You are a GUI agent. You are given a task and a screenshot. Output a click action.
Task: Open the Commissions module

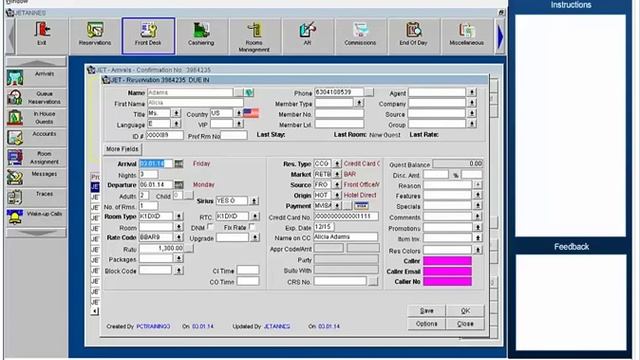tap(360, 36)
